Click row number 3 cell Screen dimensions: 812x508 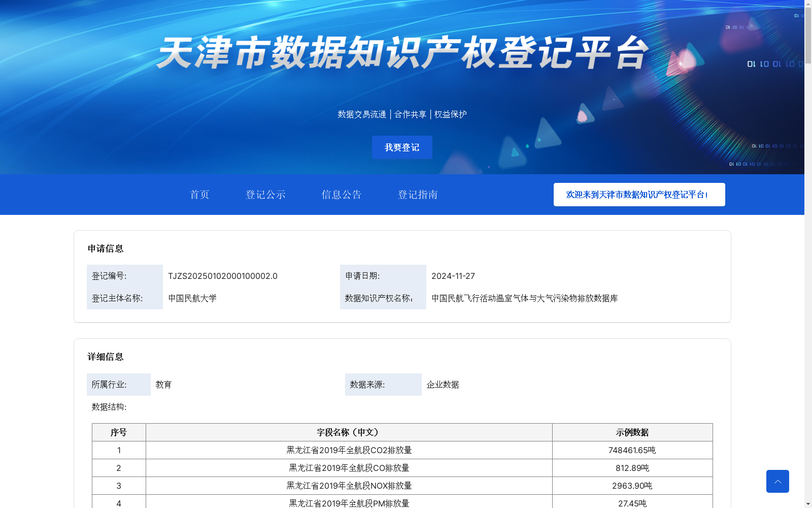(119, 486)
